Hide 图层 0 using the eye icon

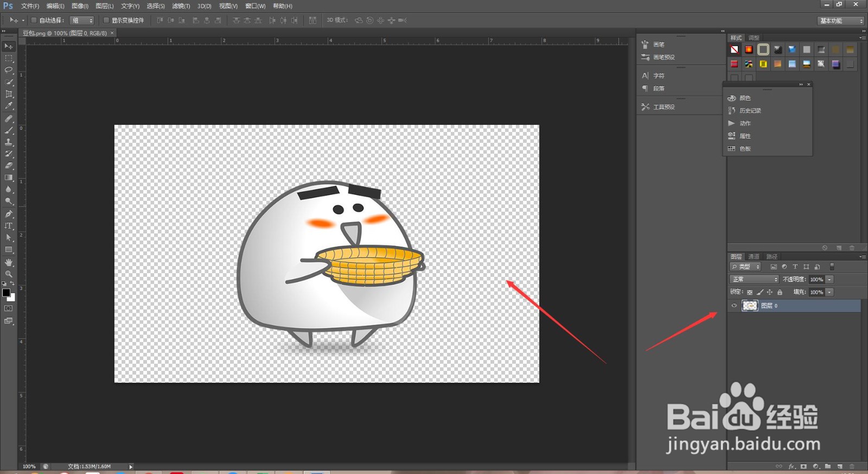pyautogui.click(x=734, y=306)
